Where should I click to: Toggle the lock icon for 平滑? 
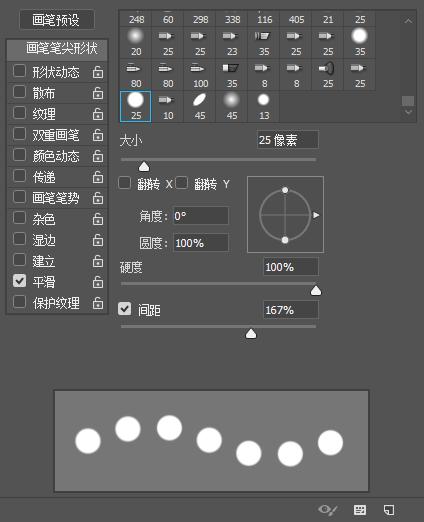tap(98, 282)
